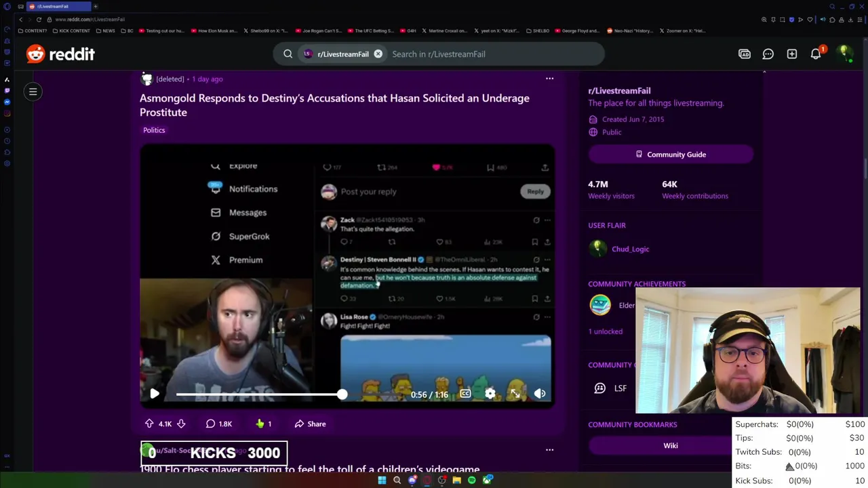Select the Politics flair tag
The width and height of the screenshot is (868, 488).
[x=154, y=130]
